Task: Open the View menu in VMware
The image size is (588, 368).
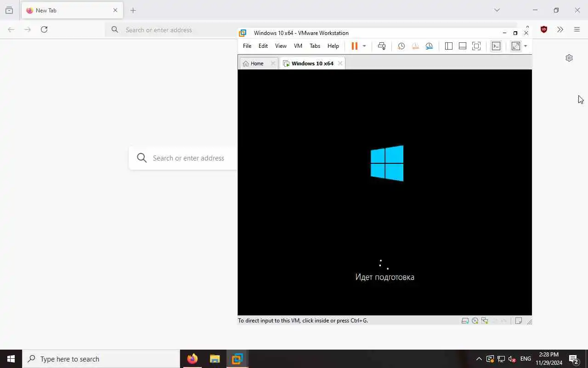Action: click(x=281, y=46)
